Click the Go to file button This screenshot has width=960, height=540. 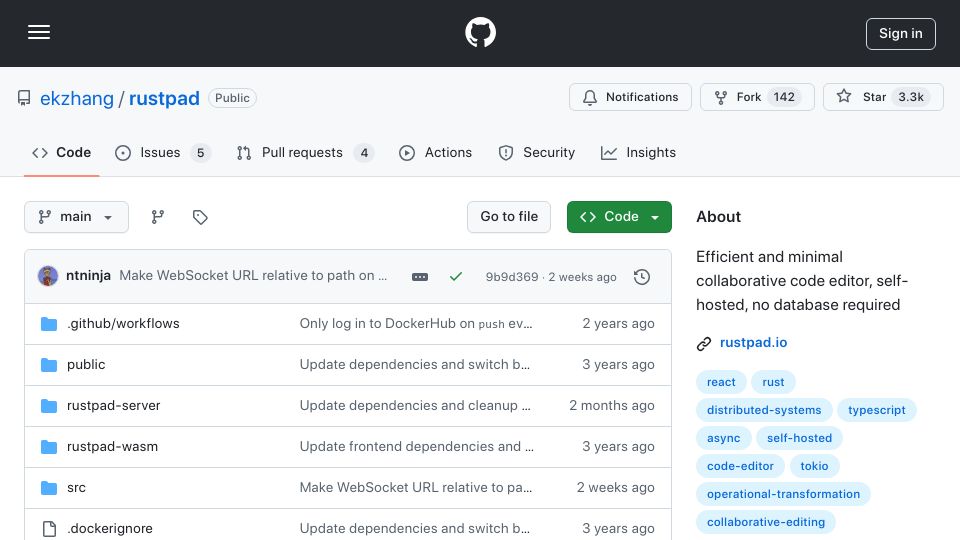[x=509, y=217]
